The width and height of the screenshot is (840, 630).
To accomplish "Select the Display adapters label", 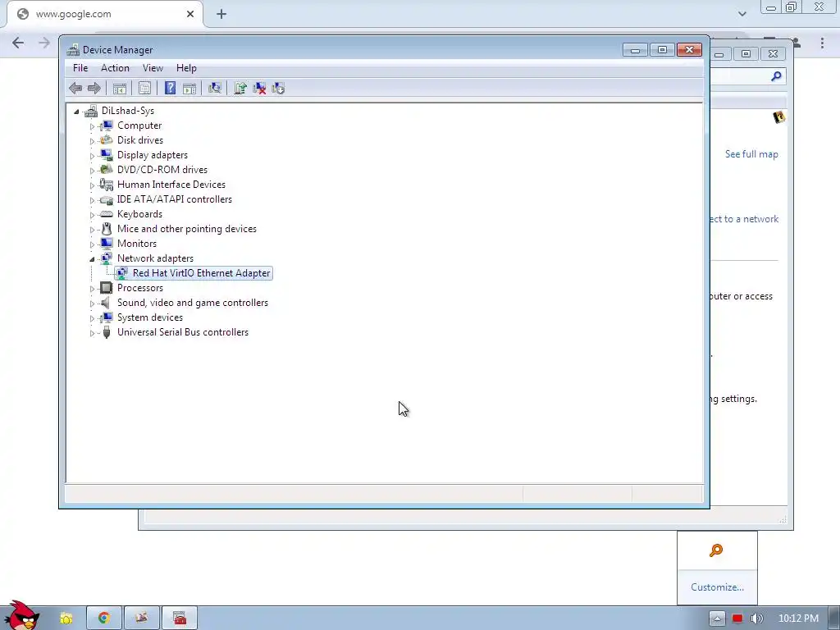I will pos(153,155).
